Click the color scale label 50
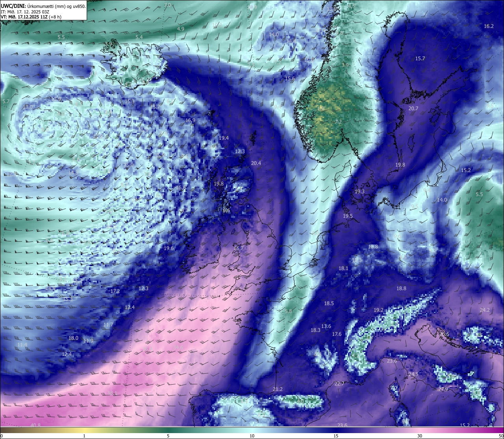504x439 pixels. (x=501, y=436)
